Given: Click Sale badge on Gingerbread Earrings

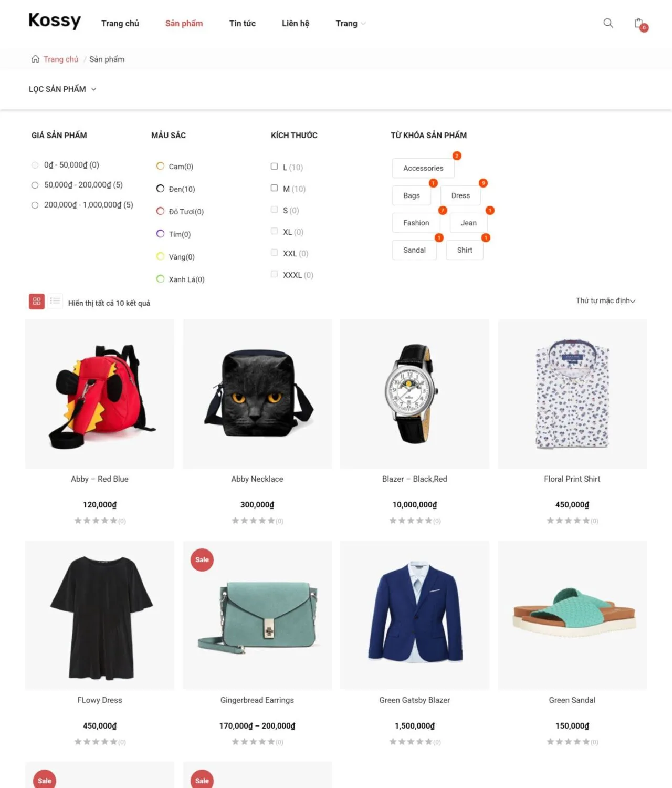Looking at the screenshot, I should click(202, 560).
